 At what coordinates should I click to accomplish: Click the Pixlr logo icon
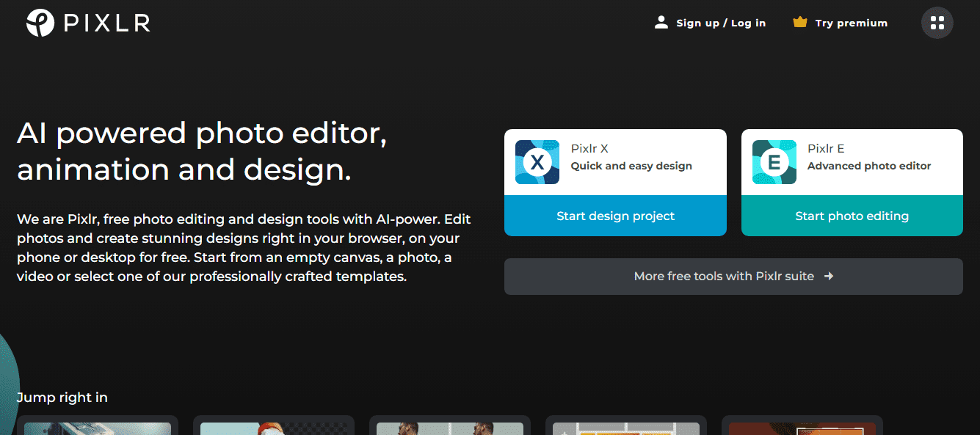40,23
